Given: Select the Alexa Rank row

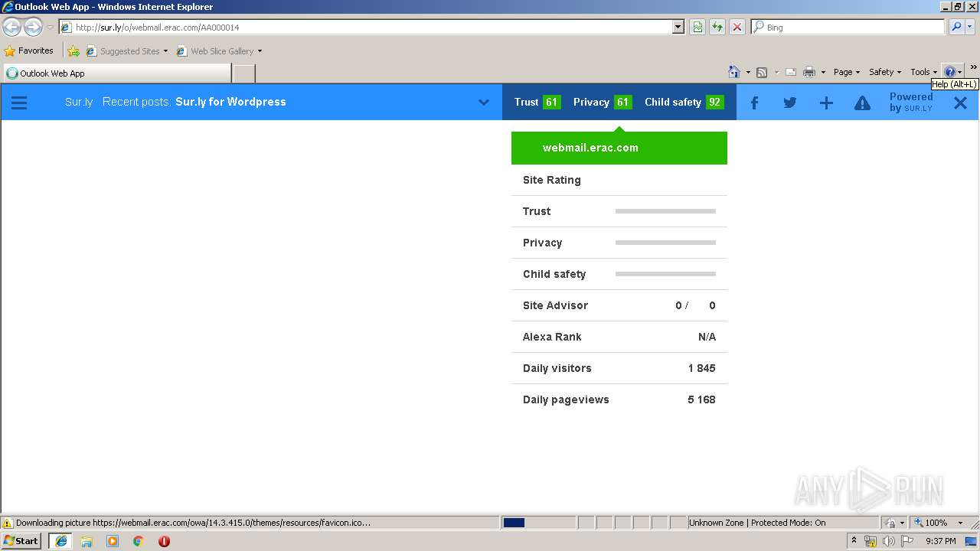Looking at the screenshot, I should [x=619, y=337].
